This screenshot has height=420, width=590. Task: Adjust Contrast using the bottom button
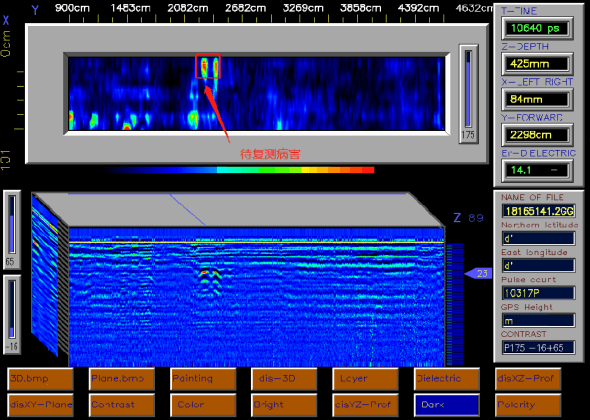[122, 405]
